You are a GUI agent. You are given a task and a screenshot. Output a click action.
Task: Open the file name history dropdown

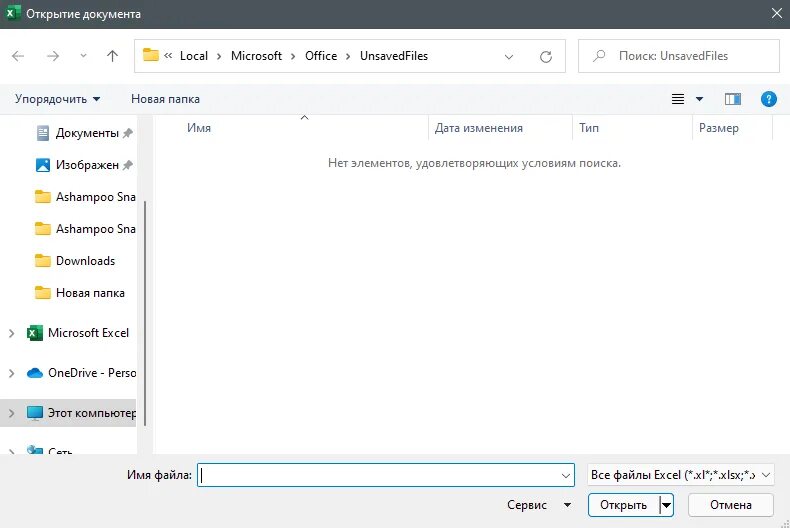point(565,475)
